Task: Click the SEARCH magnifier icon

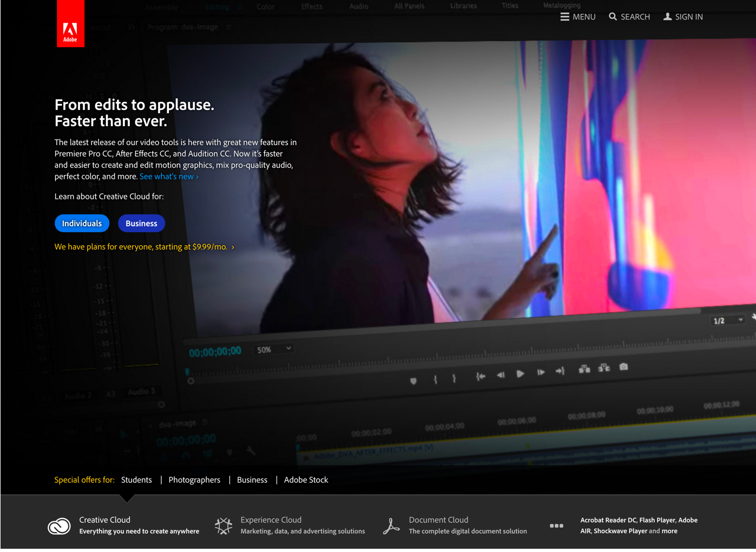Action: pos(613,17)
